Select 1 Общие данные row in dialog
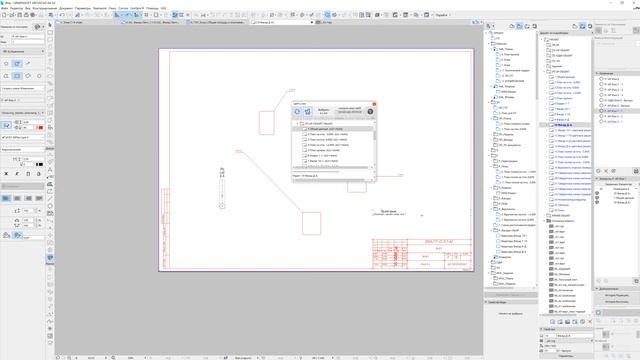The image size is (640, 360). pos(333,129)
